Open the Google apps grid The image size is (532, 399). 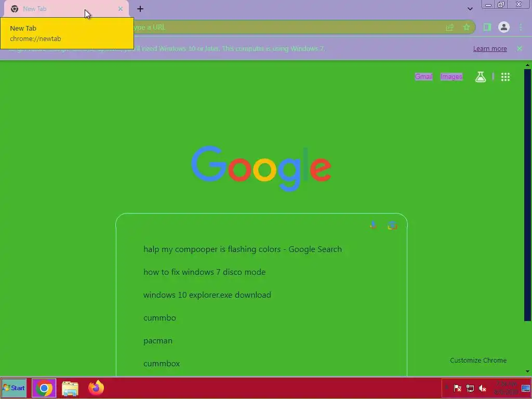click(x=506, y=77)
